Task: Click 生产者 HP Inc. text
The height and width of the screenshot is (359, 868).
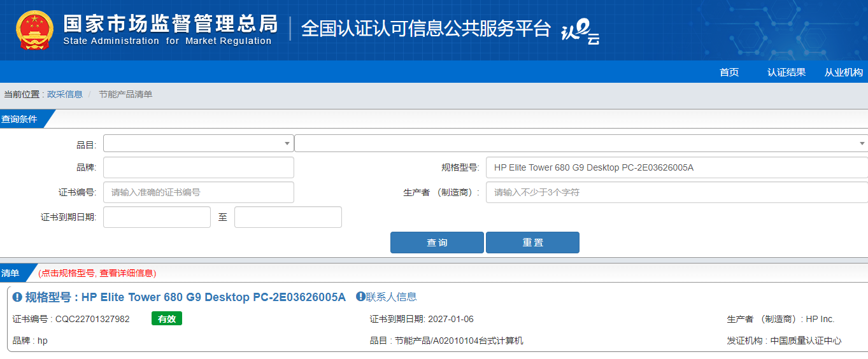Action: 781,319
